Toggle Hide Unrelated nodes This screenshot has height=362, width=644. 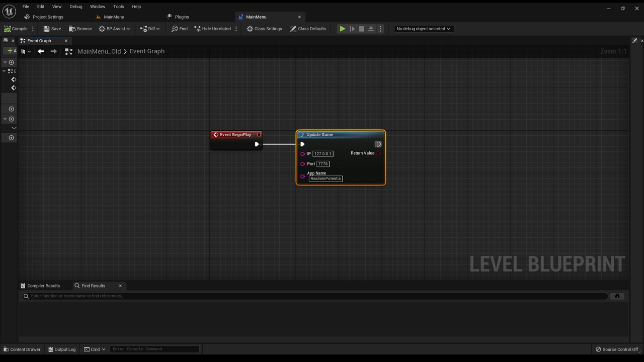(213, 29)
